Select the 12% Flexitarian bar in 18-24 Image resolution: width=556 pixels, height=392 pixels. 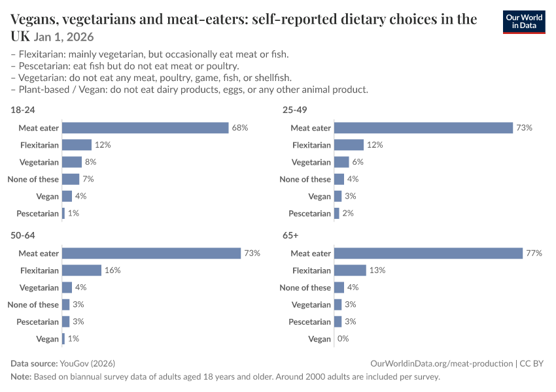click(x=77, y=145)
